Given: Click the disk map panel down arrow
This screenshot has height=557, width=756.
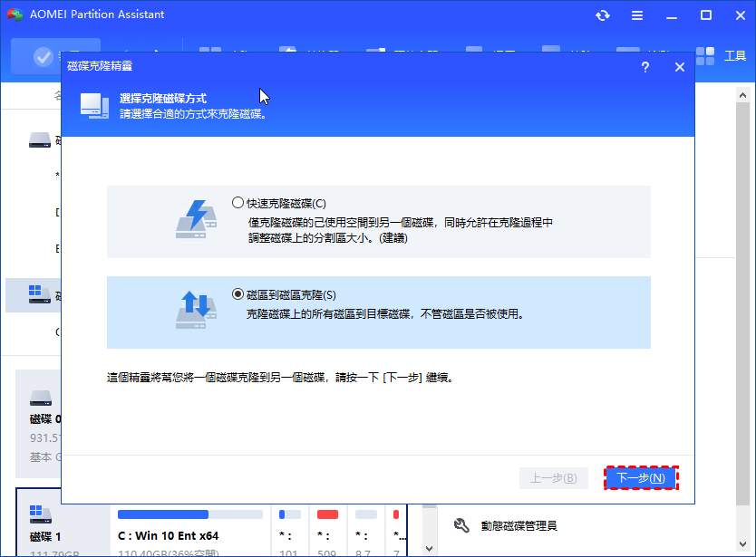Looking at the screenshot, I should [x=429, y=548].
